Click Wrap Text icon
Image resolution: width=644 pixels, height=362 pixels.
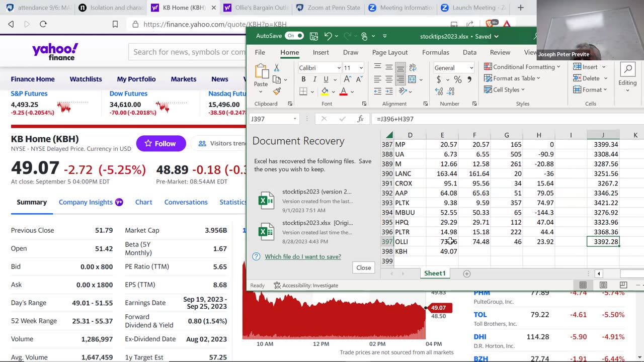(413, 67)
